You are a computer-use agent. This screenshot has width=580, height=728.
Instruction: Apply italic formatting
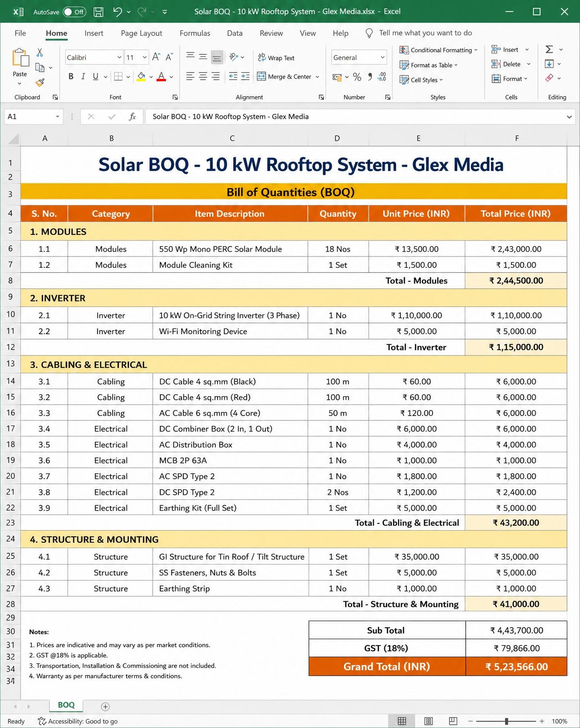(x=83, y=77)
